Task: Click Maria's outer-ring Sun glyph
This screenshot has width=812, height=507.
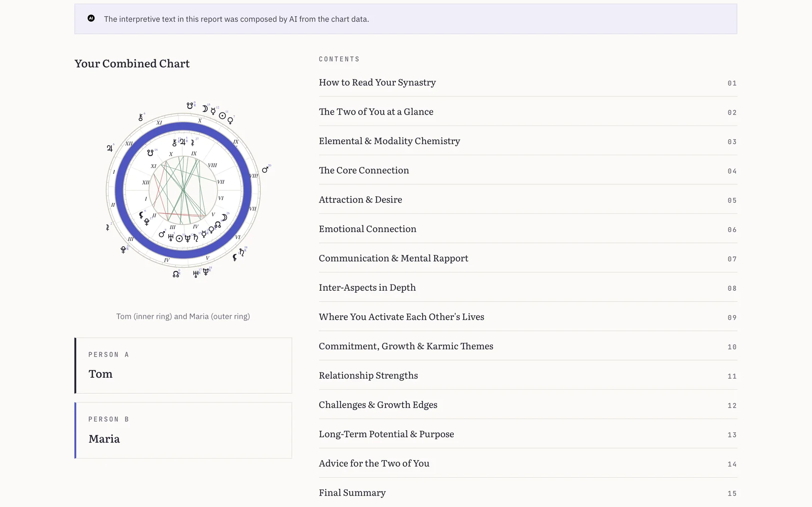Action: click(223, 116)
